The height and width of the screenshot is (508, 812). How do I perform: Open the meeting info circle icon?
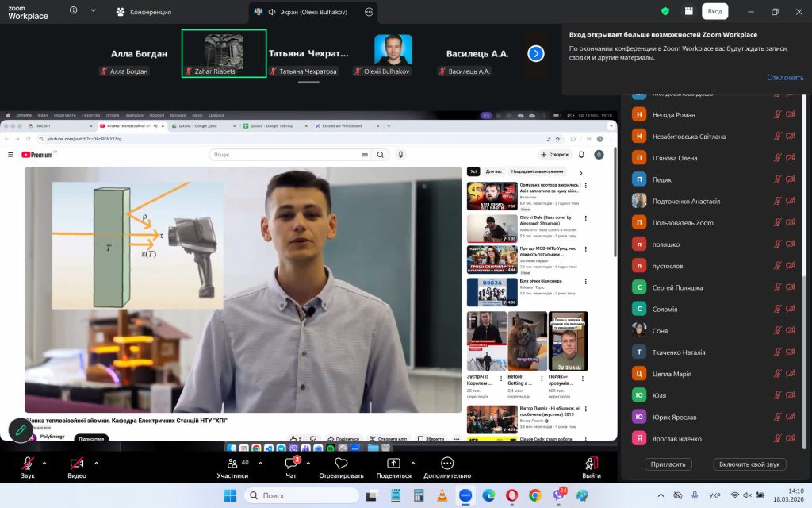click(73, 11)
